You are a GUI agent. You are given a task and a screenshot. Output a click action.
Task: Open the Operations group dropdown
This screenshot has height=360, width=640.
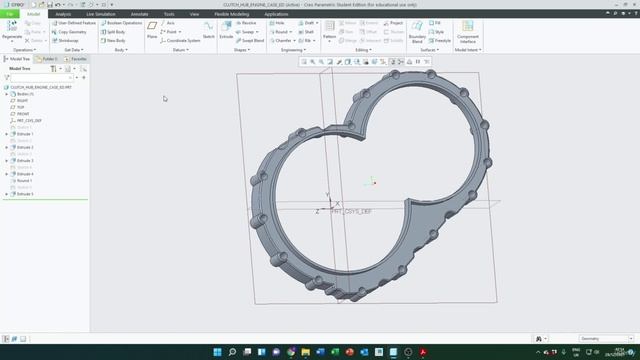pos(24,50)
